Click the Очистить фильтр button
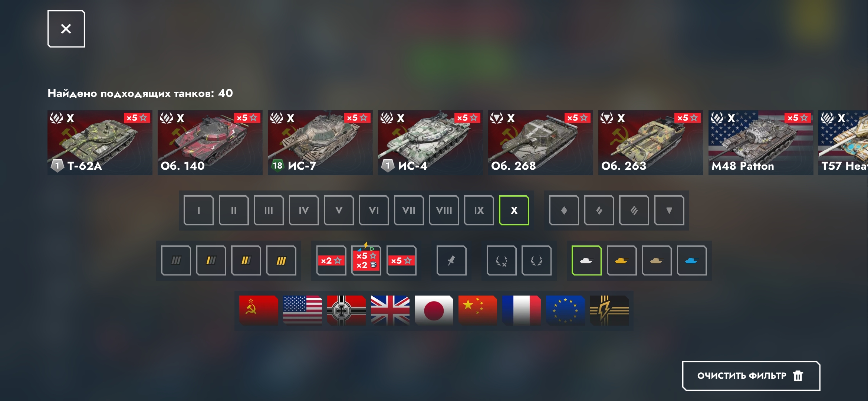The image size is (868, 401). (751, 376)
